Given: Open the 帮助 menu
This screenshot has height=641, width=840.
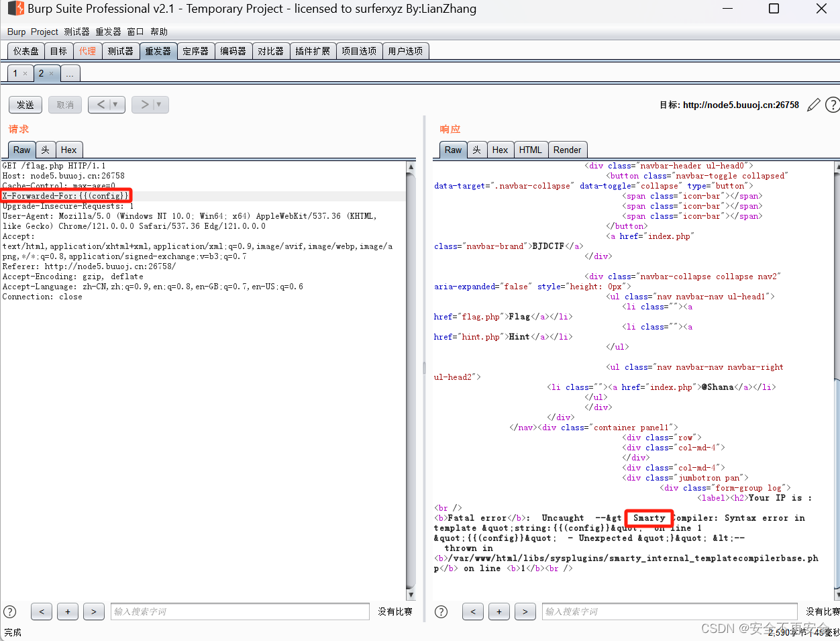Looking at the screenshot, I should tap(159, 32).
